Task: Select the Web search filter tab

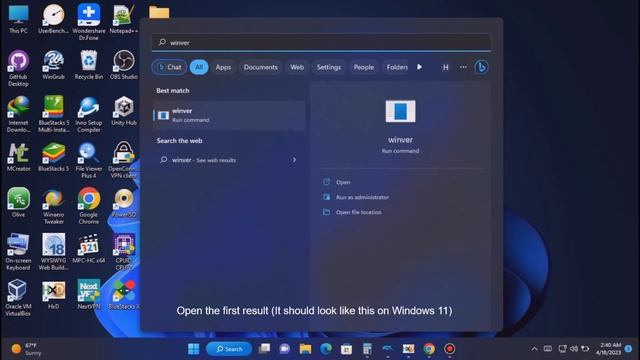Action: tap(297, 67)
